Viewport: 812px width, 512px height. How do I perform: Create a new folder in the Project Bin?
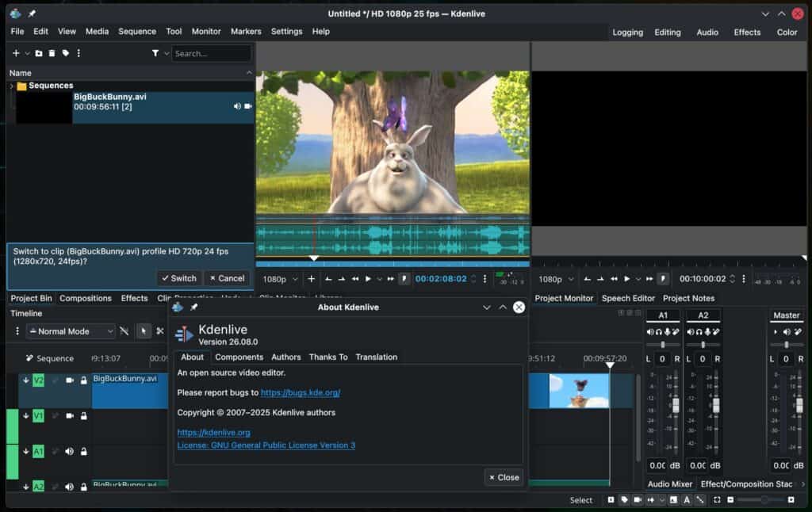point(39,53)
